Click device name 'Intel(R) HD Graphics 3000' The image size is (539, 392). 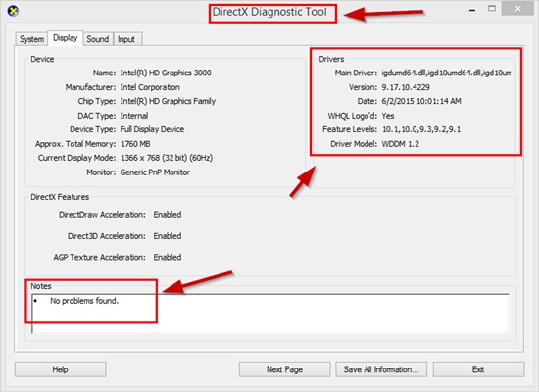pos(166,73)
